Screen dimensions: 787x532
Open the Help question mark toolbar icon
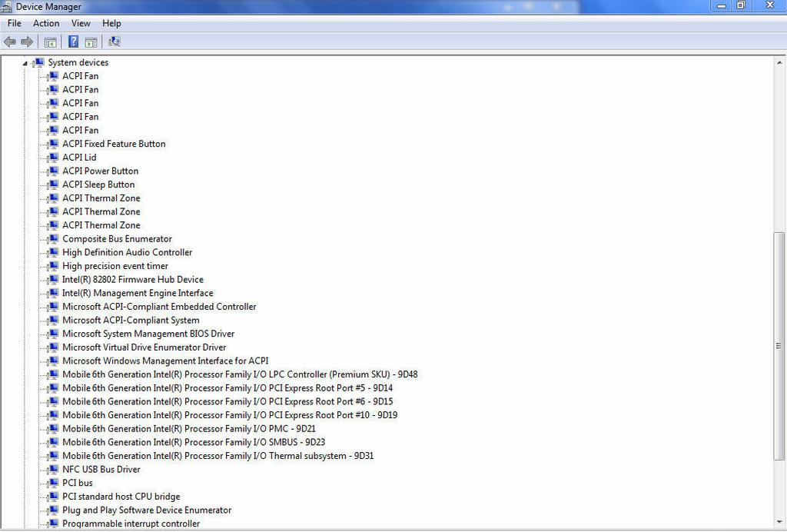(x=73, y=42)
